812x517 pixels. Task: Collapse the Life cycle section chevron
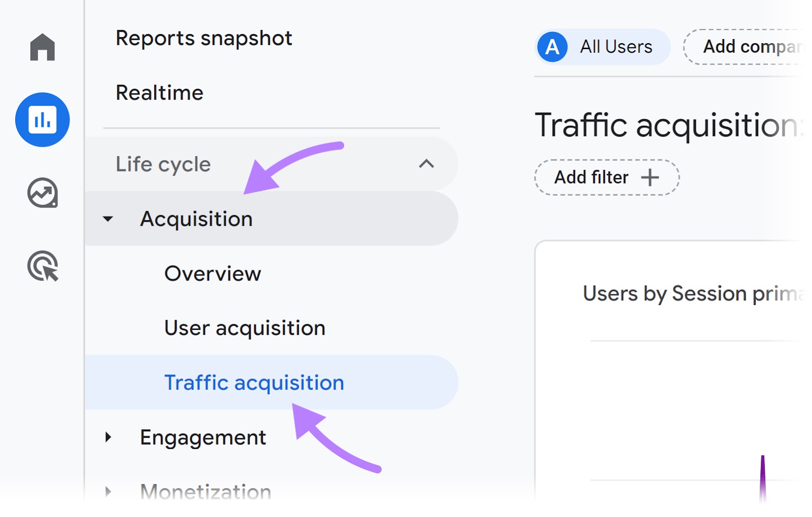pyautogui.click(x=426, y=164)
